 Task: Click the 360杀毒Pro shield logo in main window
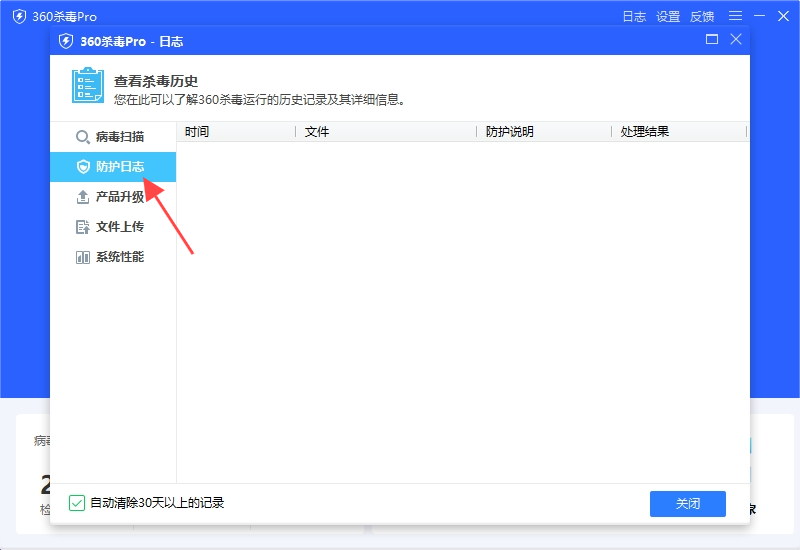pos(19,17)
